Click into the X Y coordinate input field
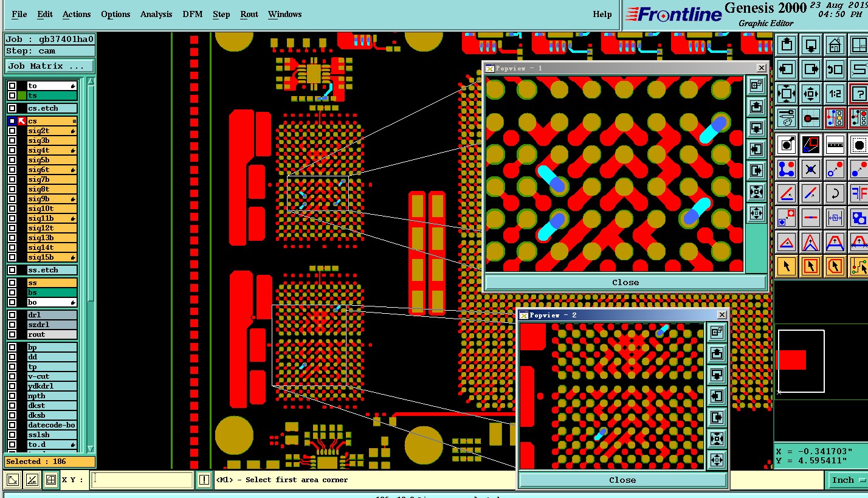The height and width of the screenshot is (498, 868). click(142, 480)
